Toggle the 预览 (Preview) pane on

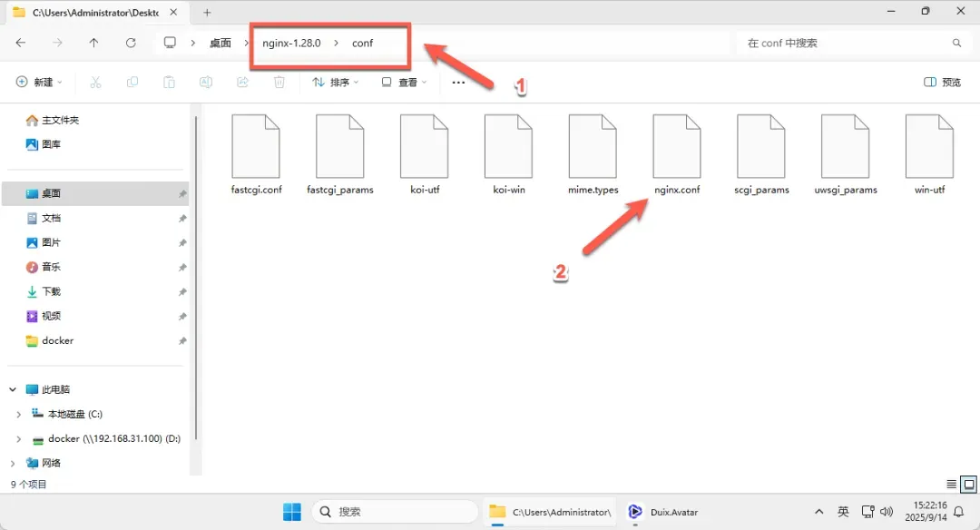tap(942, 82)
